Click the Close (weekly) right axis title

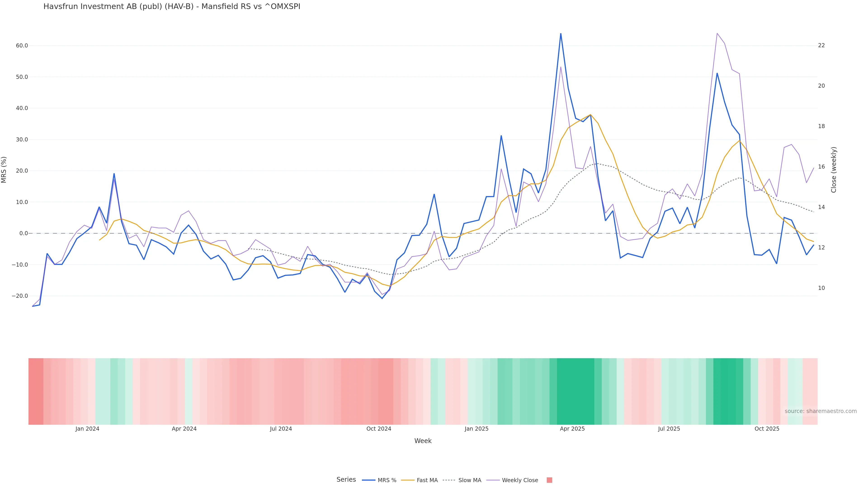tap(834, 170)
